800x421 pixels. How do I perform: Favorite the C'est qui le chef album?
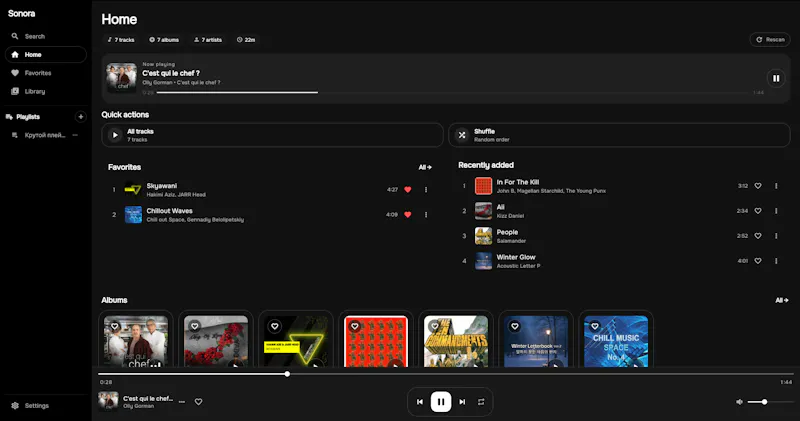tap(114, 326)
